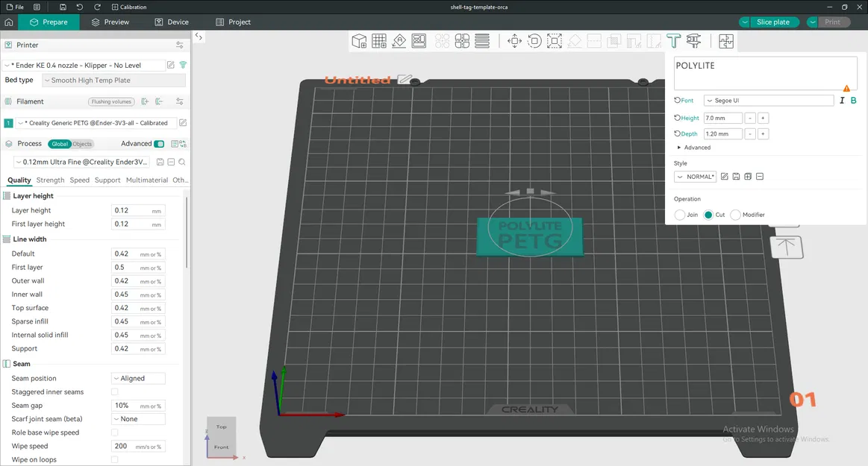The width and height of the screenshot is (868, 466).
Task: Switch to the Preview tab
Action: click(x=110, y=22)
